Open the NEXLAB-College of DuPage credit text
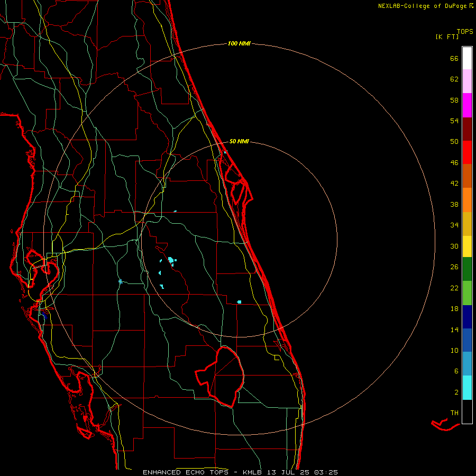This screenshot has height=476, width=476. 426,6
